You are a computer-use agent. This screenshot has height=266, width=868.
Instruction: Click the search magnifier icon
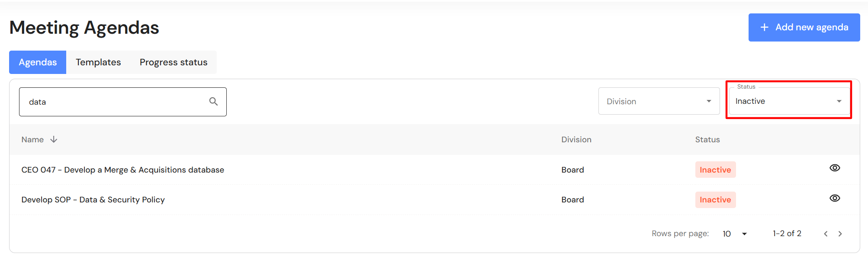click(x=213, y=101)
